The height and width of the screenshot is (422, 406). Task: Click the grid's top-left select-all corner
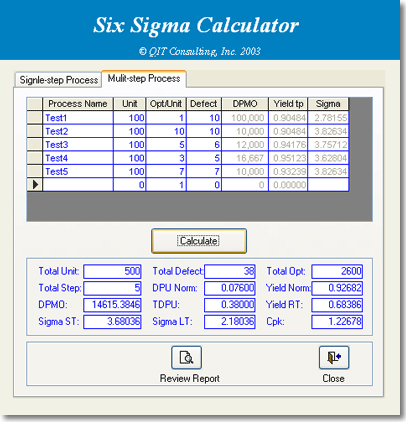point(35,104)
